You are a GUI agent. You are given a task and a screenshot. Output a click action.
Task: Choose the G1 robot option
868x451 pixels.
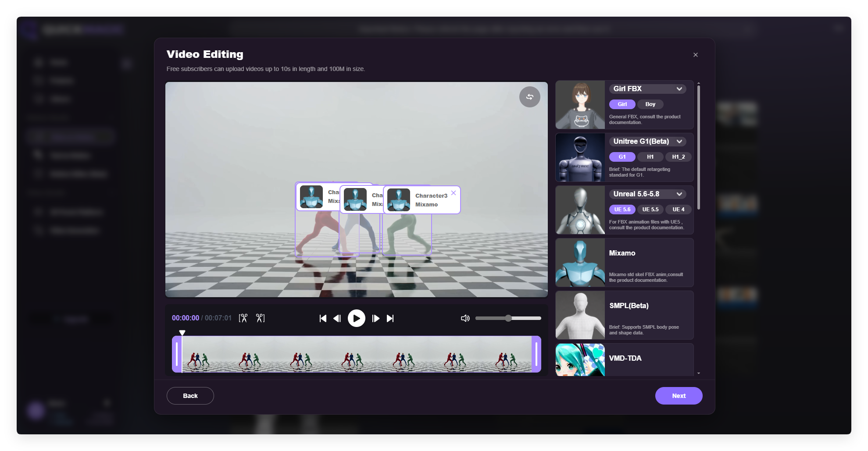click(x=622, y=157)
